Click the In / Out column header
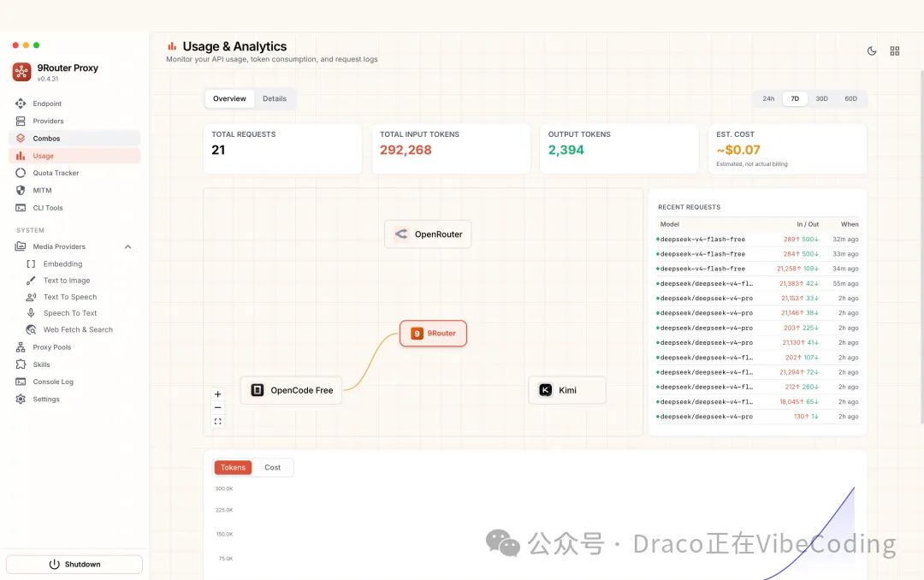This screenshot has height=580, width=924. tap(808, 225)
